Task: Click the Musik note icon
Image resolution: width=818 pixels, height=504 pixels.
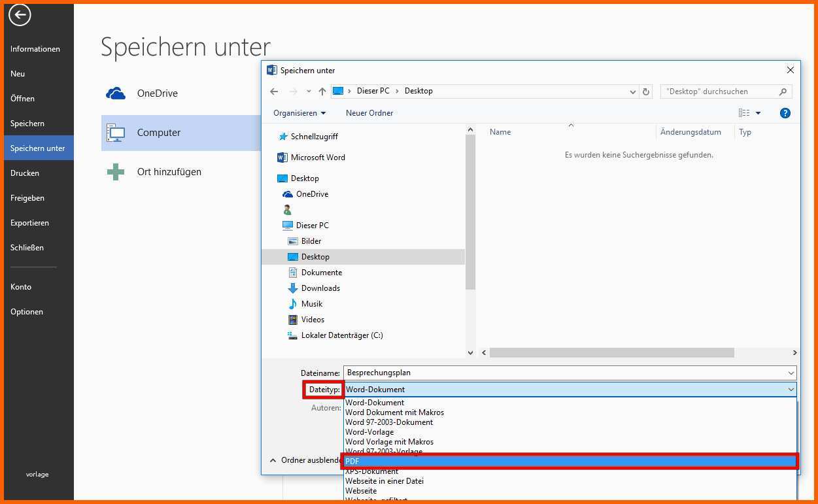Action: click(x=293, y=304)
